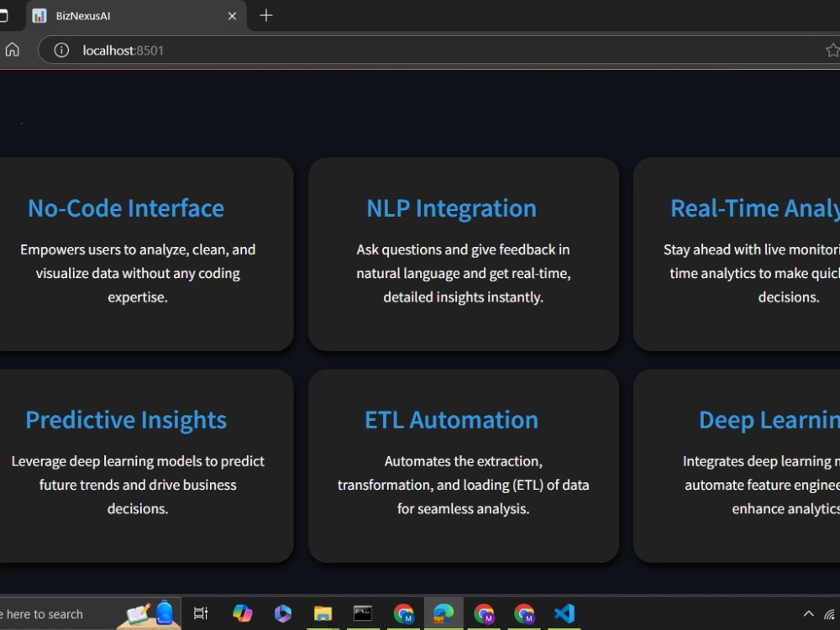Click text 'Automates the extraction,'
Screen dimensions: 840x630
463,461
